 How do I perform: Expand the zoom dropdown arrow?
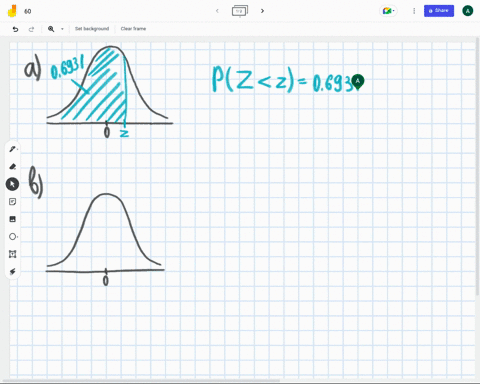tap(62, 29)
